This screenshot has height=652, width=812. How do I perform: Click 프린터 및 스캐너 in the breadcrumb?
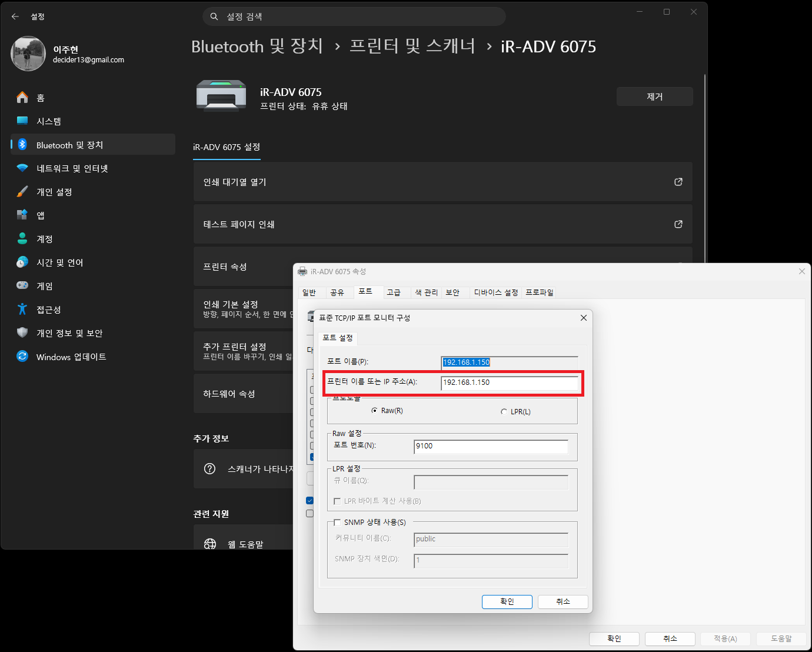412,46
